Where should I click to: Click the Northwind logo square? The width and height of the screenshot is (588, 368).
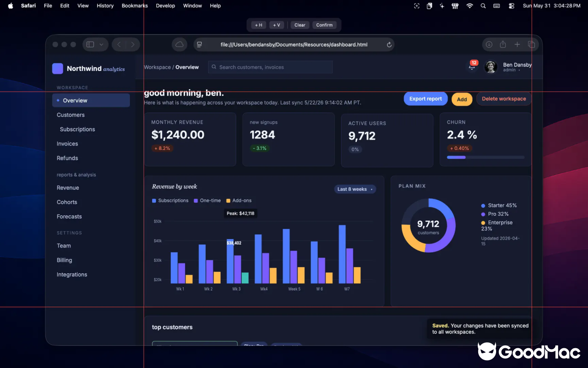click(57, 69)
